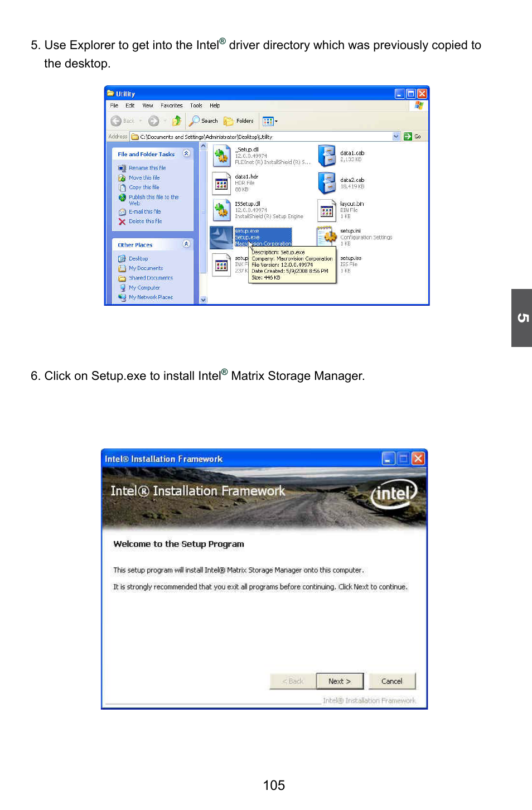Maximize the Utility Explorer window
This screenshot has height=810, width=532.
point(411,94)
